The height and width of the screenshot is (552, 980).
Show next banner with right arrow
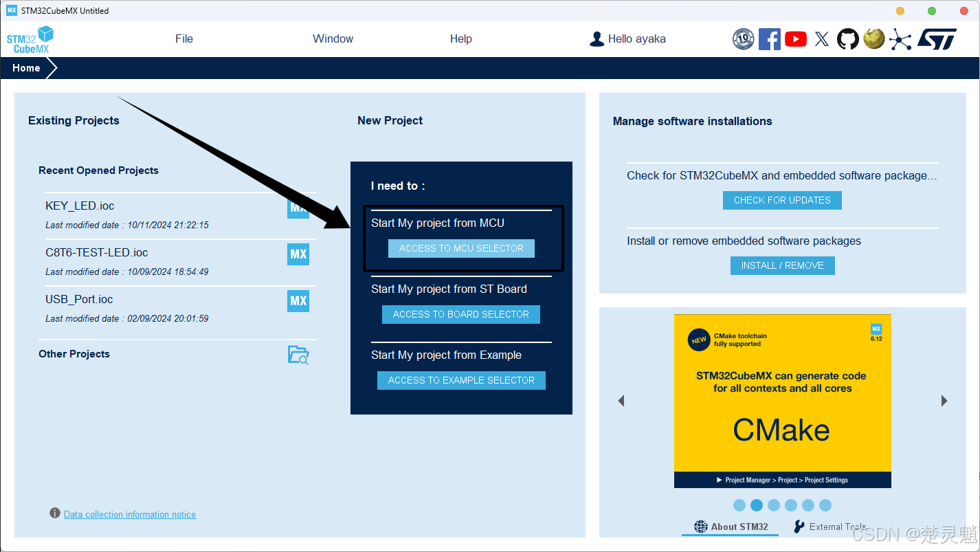[944, 401]
